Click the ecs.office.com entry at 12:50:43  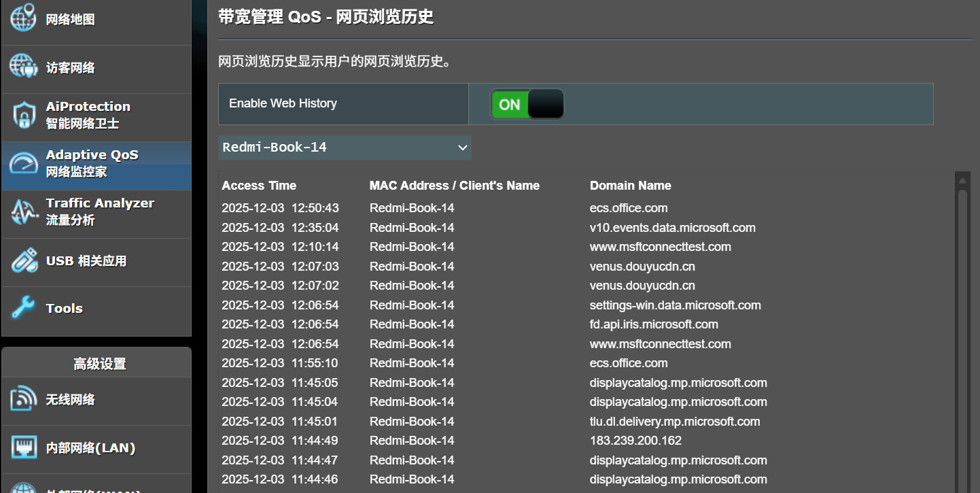pos(629,208)
